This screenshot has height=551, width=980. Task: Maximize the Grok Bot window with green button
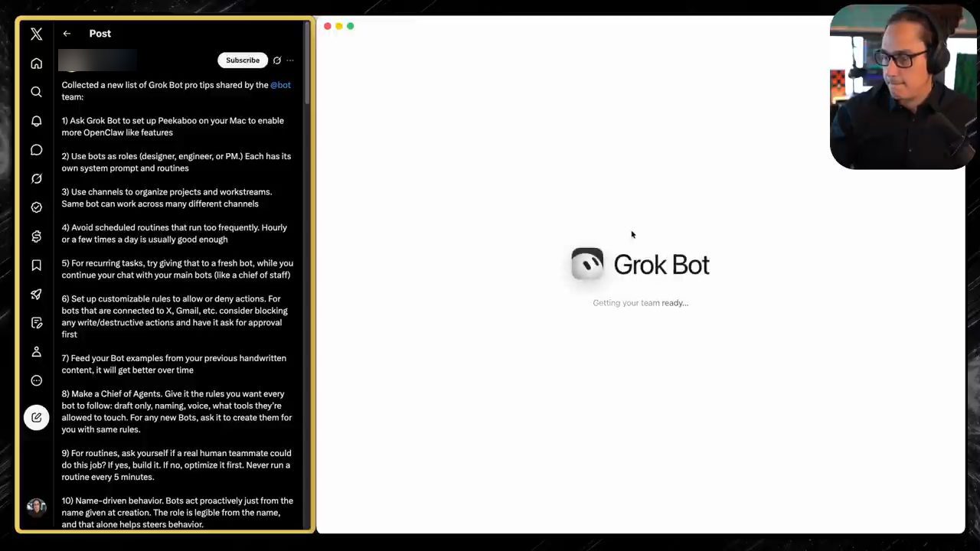pyautogui.click(x=351, y=26)
